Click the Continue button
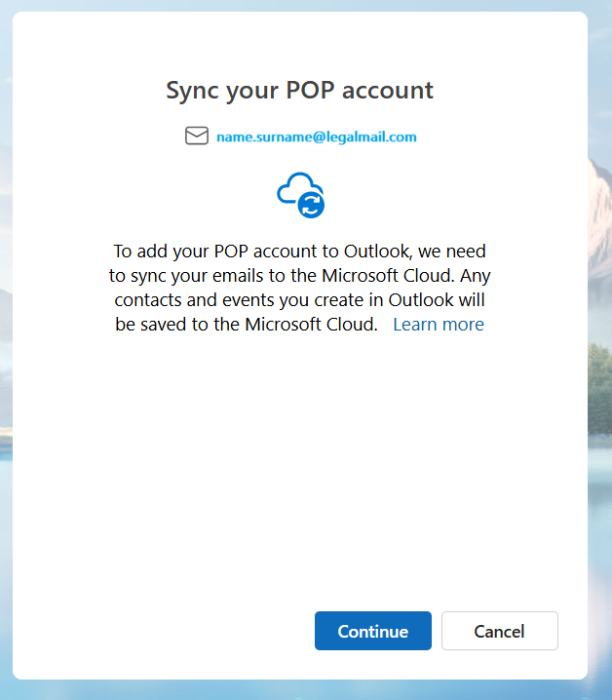The image size is (612, 700). [x=372, y=631]
